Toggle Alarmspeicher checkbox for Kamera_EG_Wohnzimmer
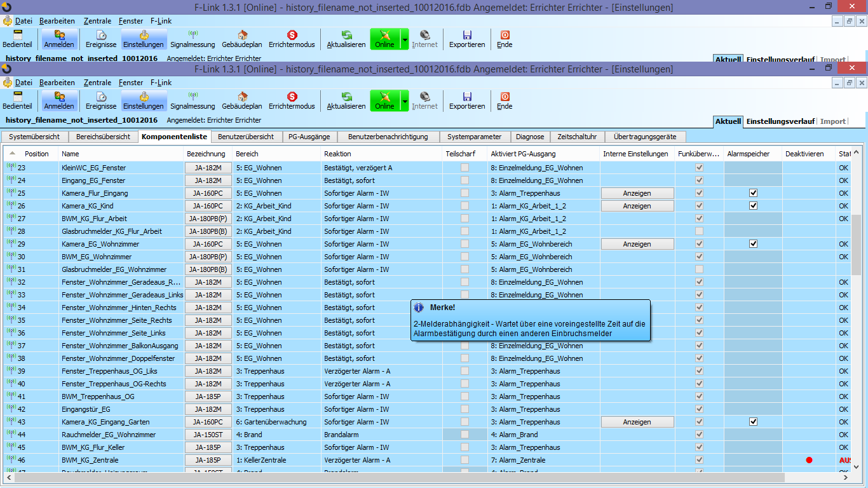The width and height of the screenshot is (868, 488). click(753, 244)
